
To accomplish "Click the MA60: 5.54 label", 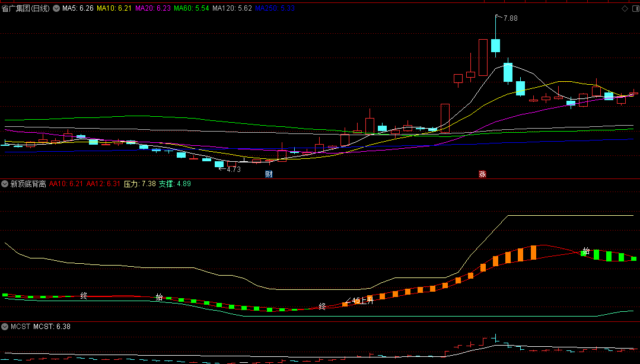I will coord(192,8).
